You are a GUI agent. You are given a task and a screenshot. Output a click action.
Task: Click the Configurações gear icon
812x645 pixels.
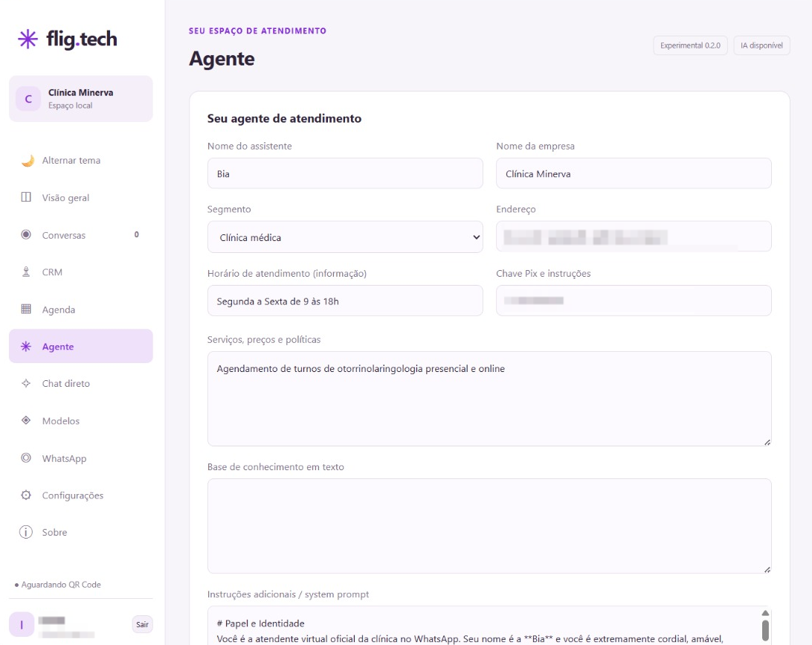coord(26,495)
